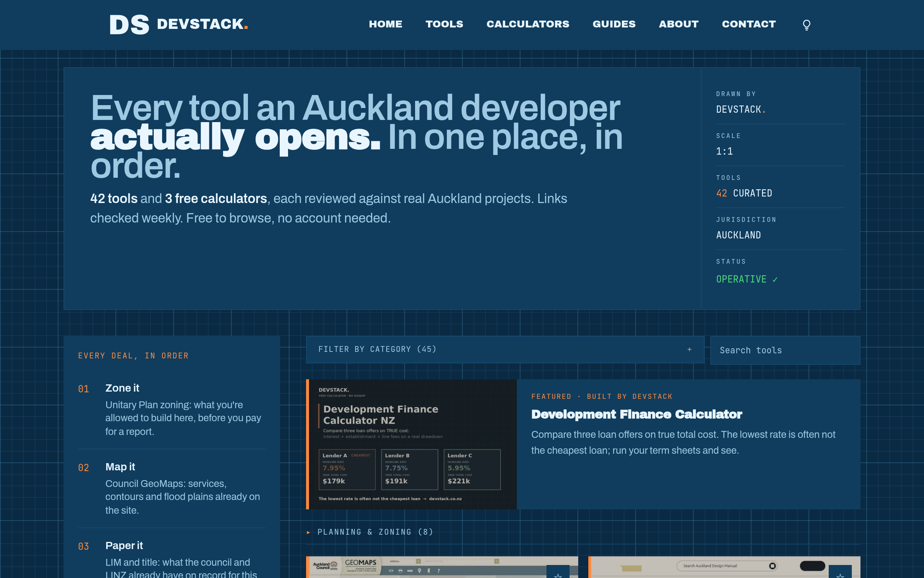This screenshot has width=924, height=578.
Task: Click step number 03
Action: coord(84,547)
